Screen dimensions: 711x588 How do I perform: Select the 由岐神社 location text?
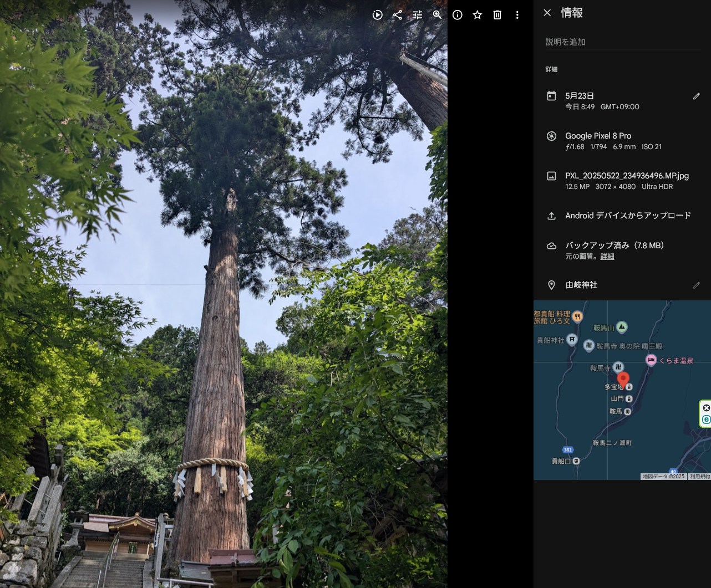pyautogui.click(x=581, y=285)
